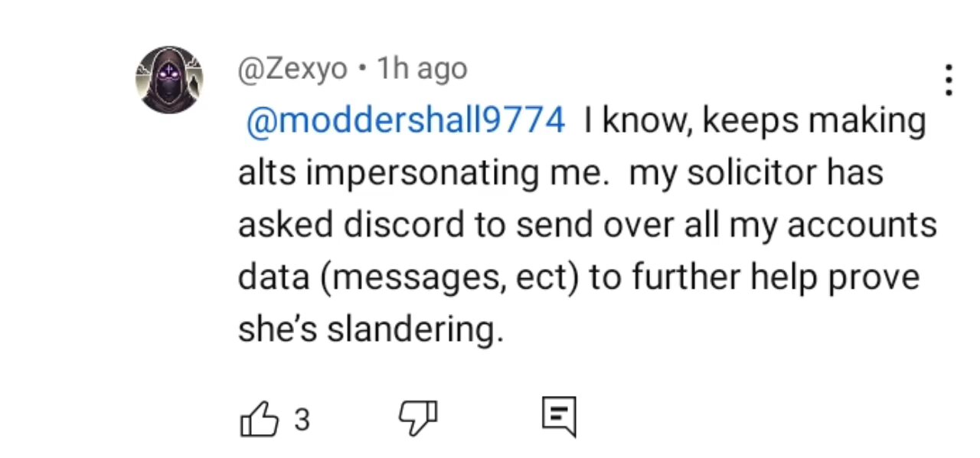Open the reply icon under the comment

click(x=558, y=417)
